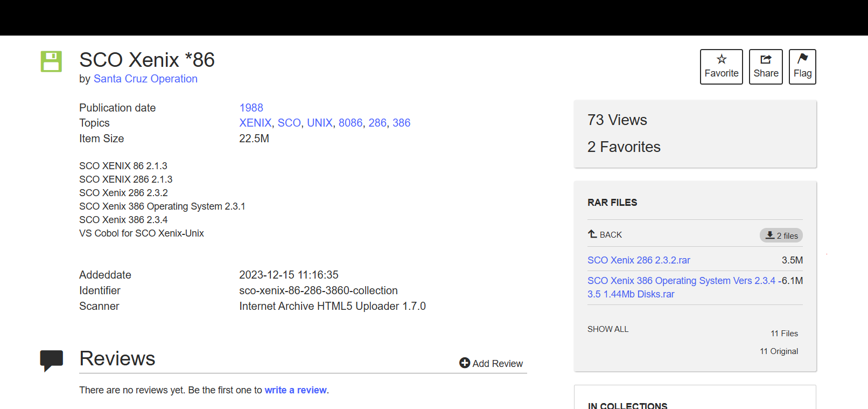This screenshot has height=409, width=868.
Task: Click the write a review link
Action: click(296, 390)
